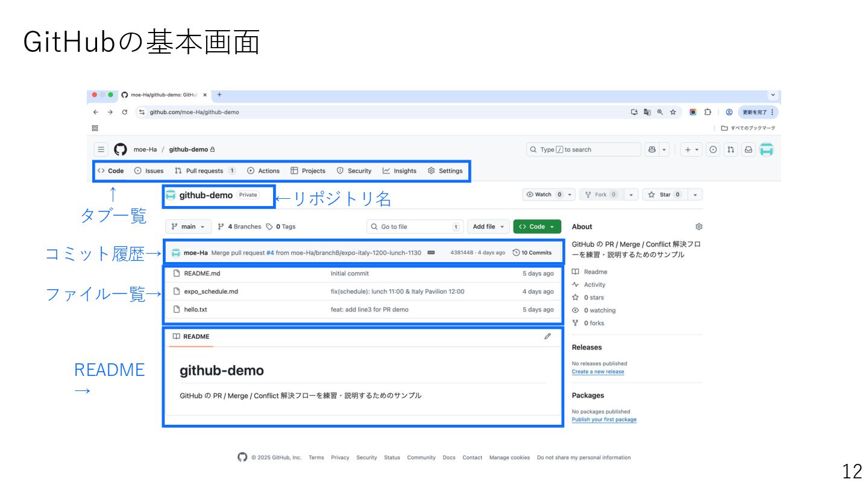Open the header pull requests icon

pyautogui.click(x=731, y=149)
